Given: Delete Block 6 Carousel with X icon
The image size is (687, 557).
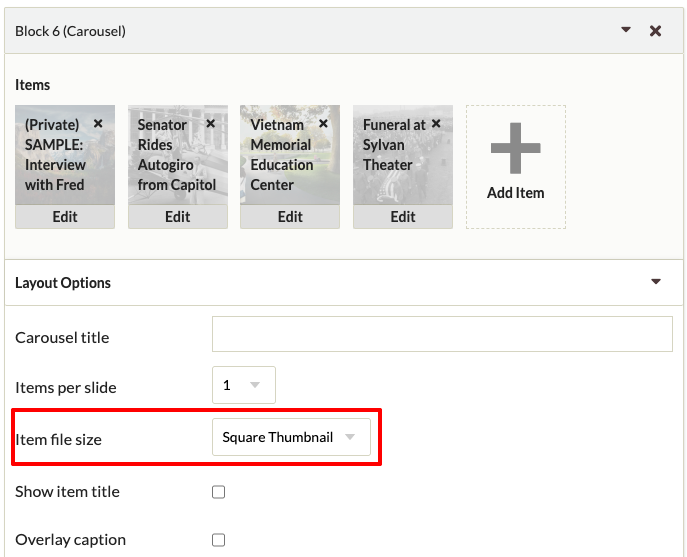Looking at the screenshot, I should click(656, 31).
